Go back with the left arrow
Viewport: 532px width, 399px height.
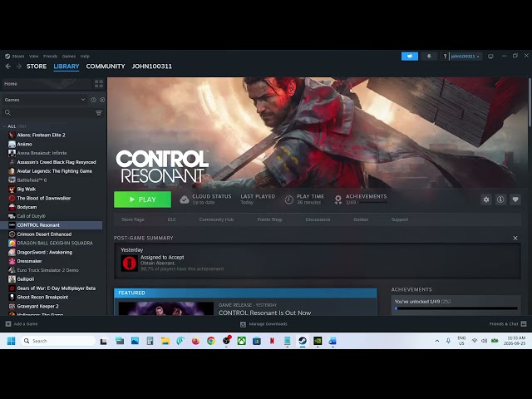tap(8, 66)
